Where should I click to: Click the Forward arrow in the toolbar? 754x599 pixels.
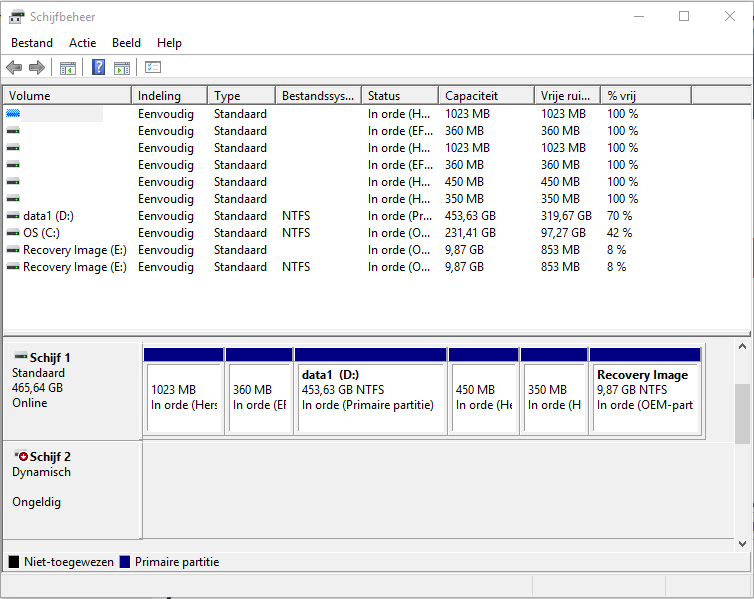tap(37, 68)
